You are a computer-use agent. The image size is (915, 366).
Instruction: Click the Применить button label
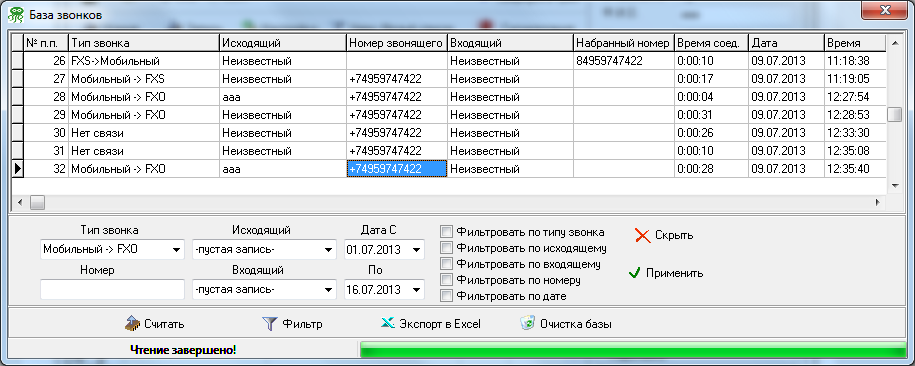coord(675,273)
